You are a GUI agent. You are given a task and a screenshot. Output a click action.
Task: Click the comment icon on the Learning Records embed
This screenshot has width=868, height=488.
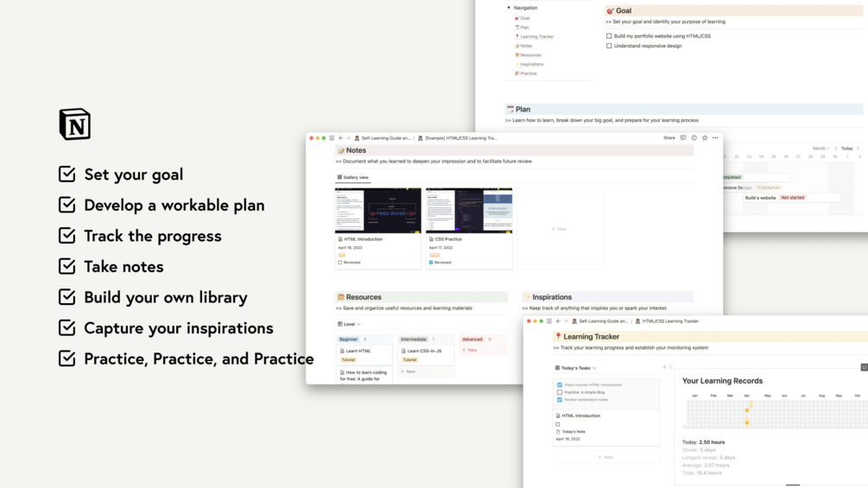click(x=865, y=367)
